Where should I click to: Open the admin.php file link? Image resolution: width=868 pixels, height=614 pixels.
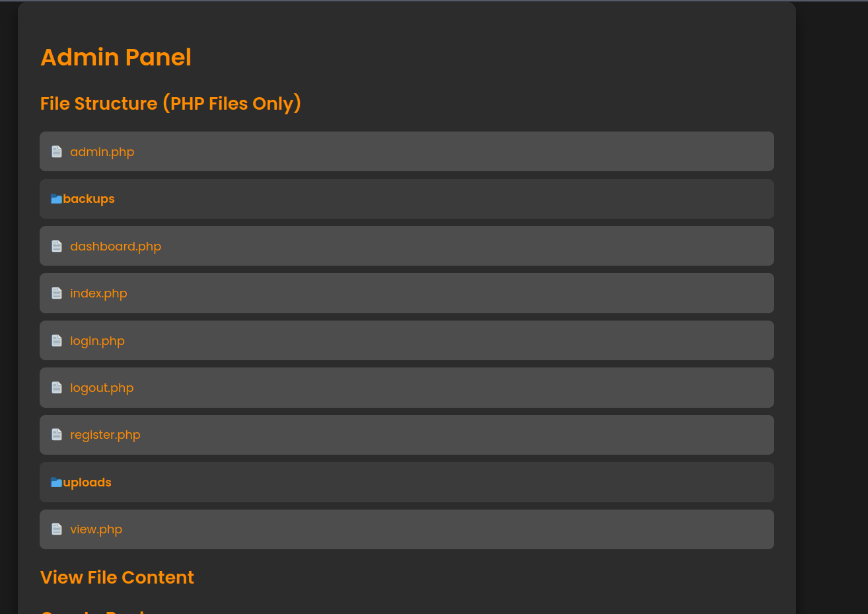pos(102,152)
